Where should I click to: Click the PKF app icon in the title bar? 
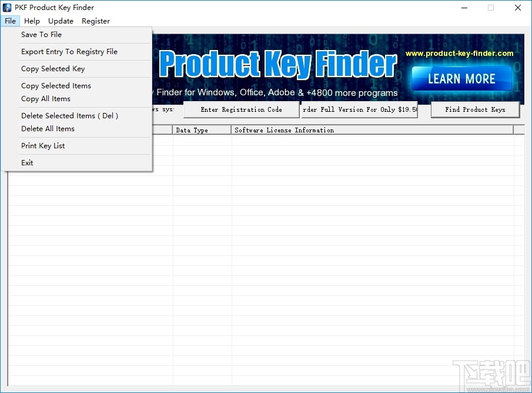tap(6, 7)
